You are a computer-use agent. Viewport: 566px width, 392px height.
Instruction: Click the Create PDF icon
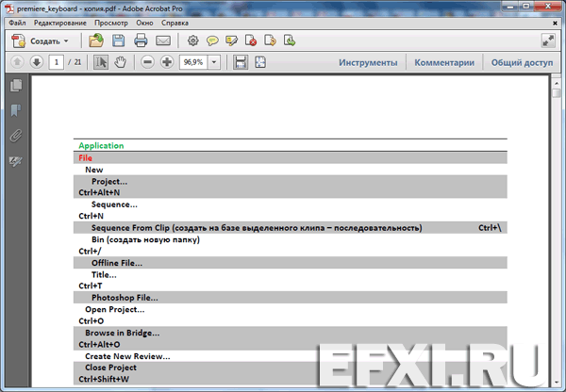pos(18,41)
